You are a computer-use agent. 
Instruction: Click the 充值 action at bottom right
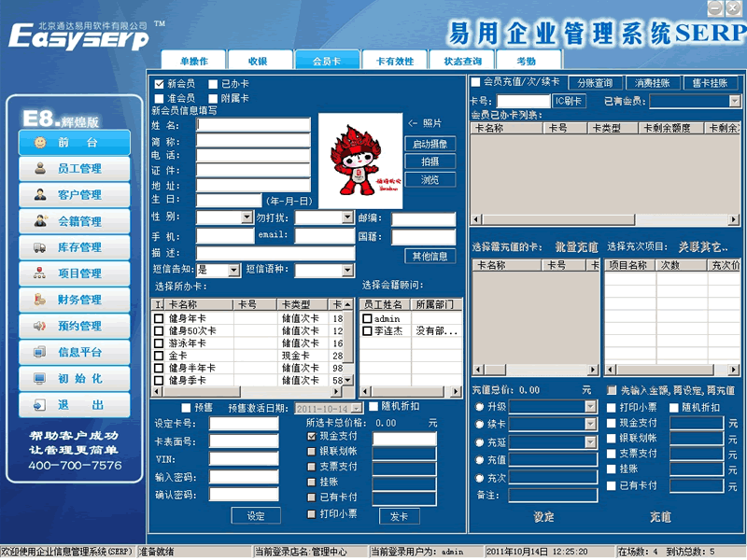point(660,517)
